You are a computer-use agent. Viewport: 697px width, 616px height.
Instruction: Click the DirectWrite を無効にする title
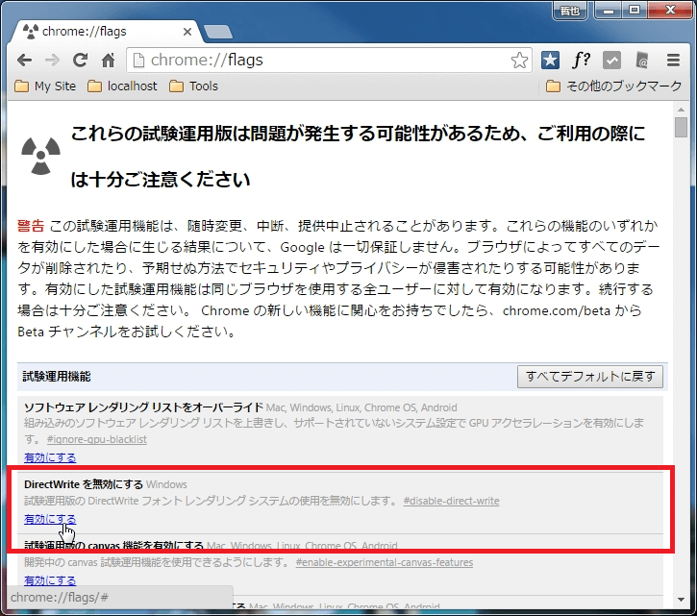pyautogui.click(x=84, y=484)
